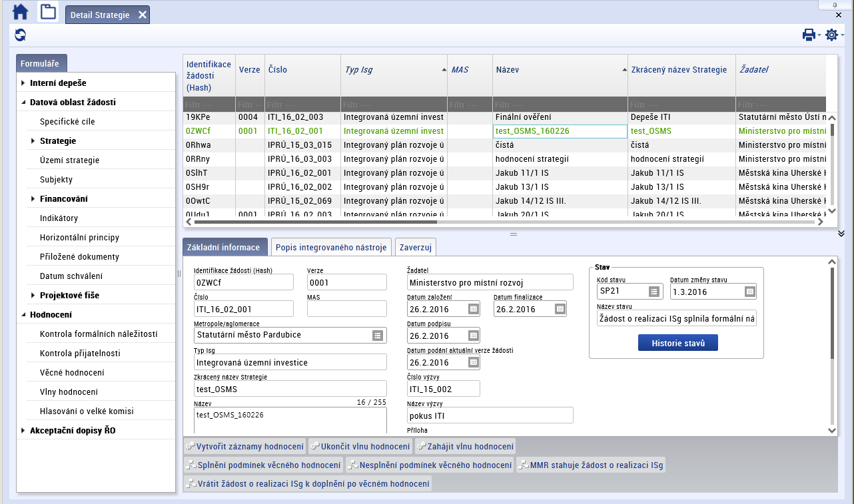Click Název stavu field

[x=677, y=318]
